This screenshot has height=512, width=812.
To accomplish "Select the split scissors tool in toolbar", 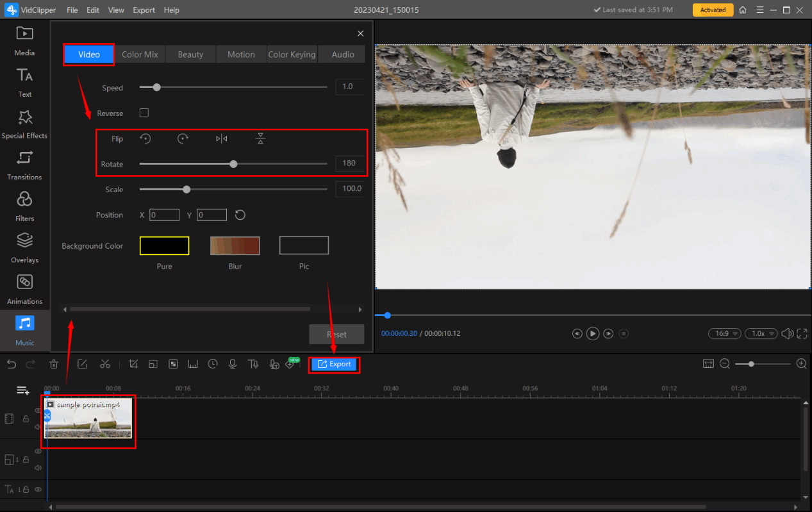I will point(105,364).
